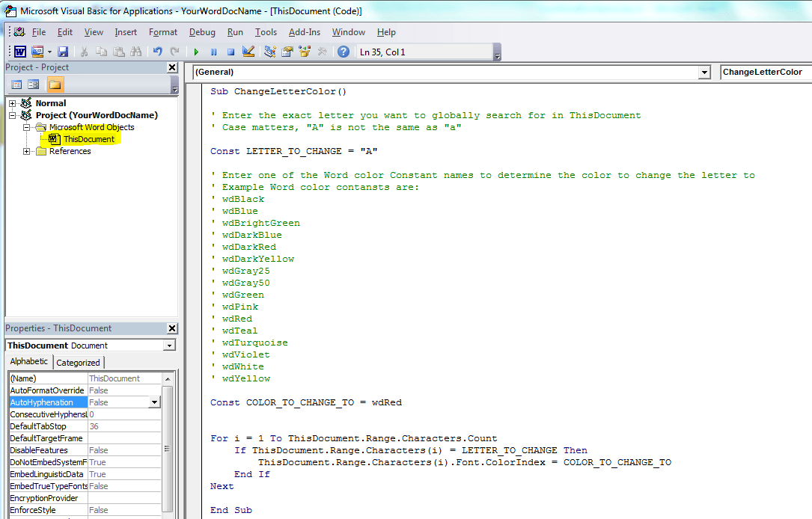
Task: Open the Debug menu
Action: coord(202,32)
